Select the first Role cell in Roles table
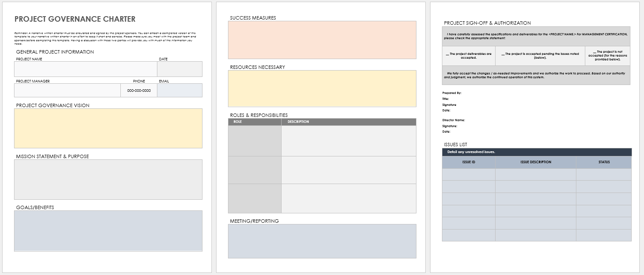 (x=254, y=141)
